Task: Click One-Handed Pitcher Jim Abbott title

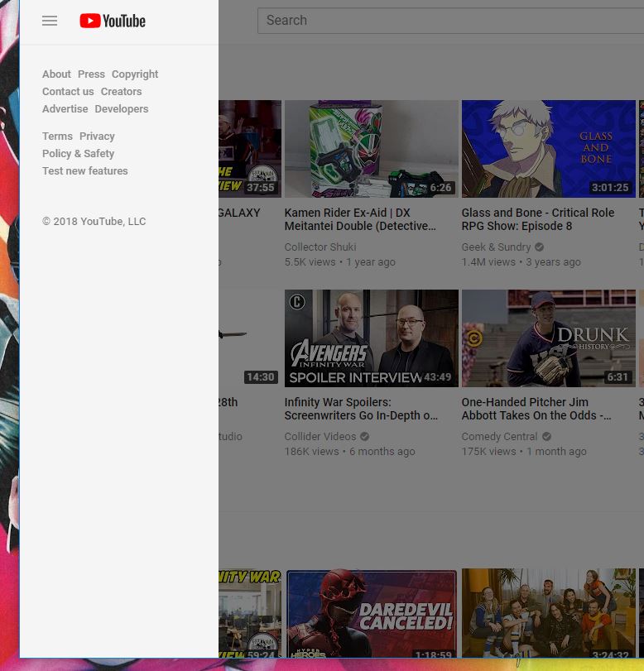Action: click(536, 409)
